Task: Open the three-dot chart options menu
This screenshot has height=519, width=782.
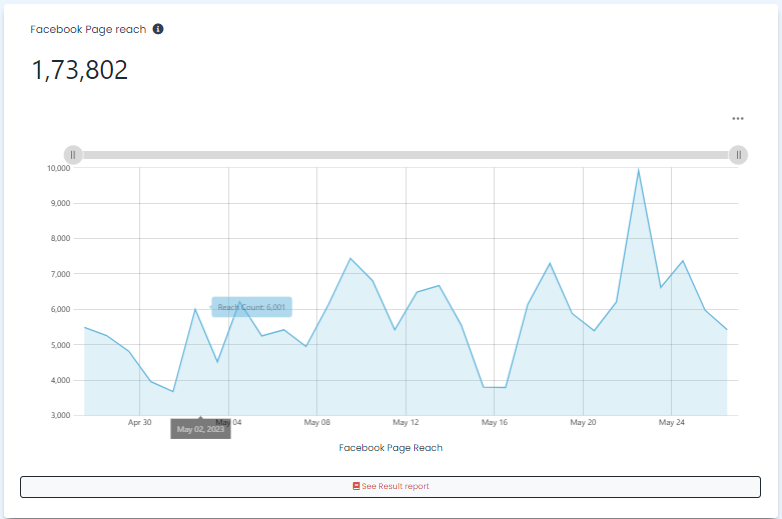Action: [738, 118]
